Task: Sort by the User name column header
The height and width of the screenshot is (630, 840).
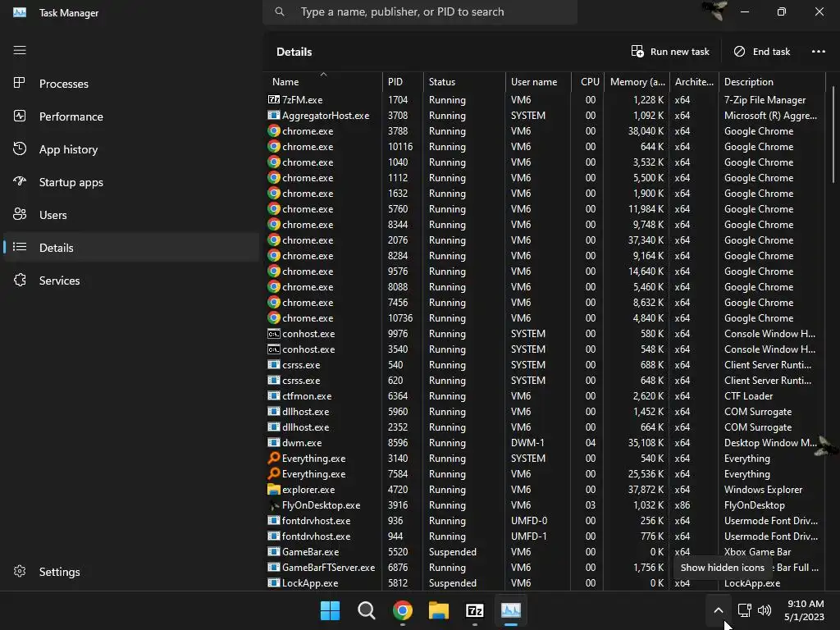Action: click(x=538, y=81)
